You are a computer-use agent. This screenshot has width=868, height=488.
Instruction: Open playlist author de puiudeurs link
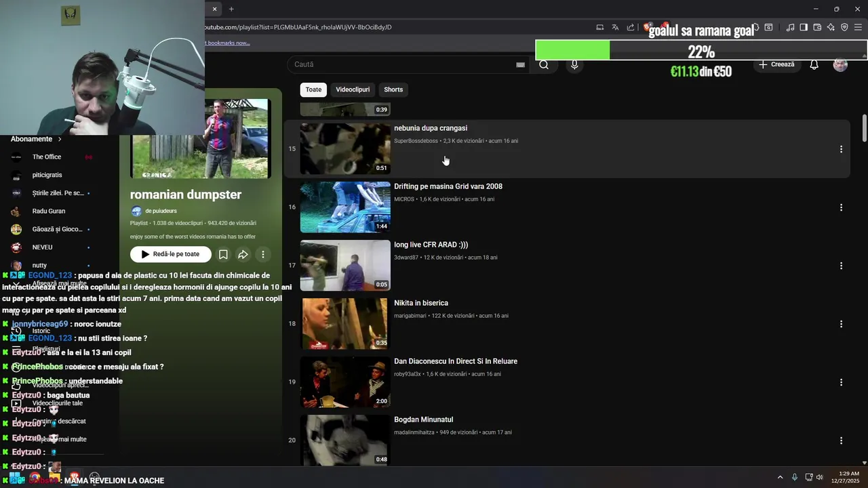point(161,211)
